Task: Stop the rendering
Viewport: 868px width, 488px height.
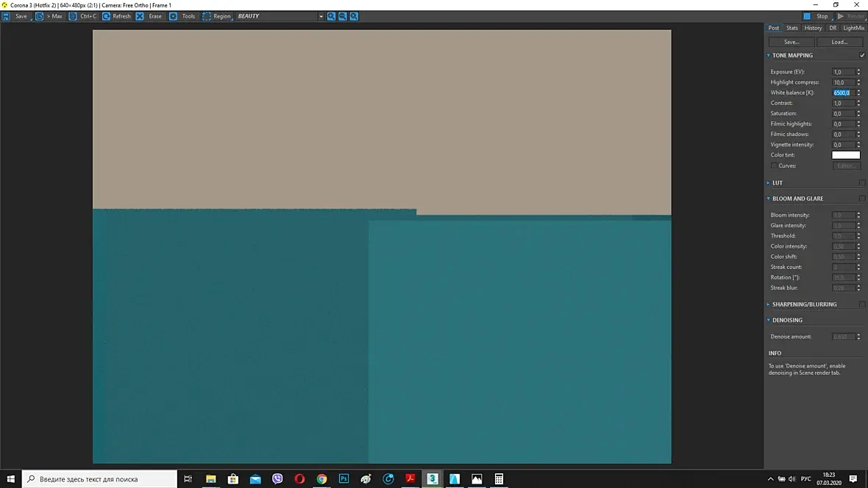Action: point(817,17)
